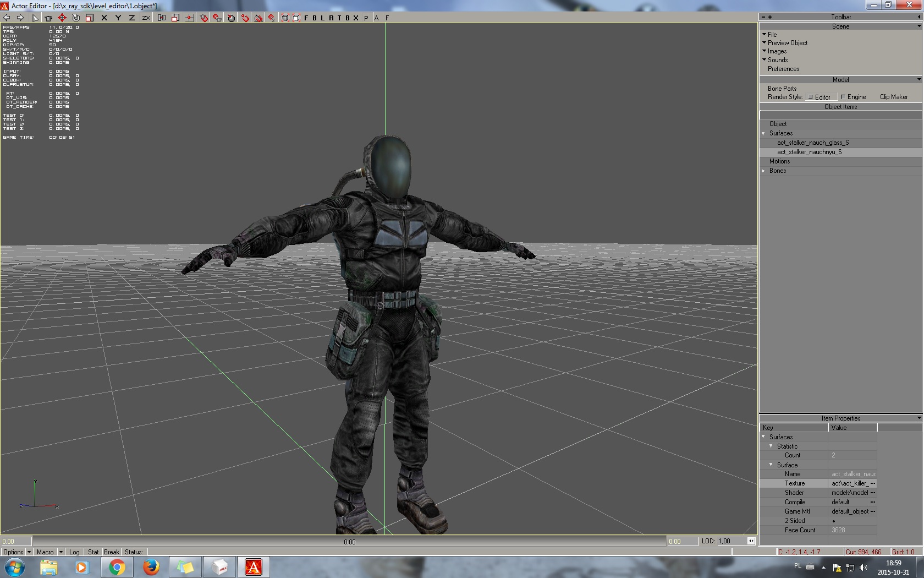Image resolution: width=924 pixels, height=578 pixels.
Task: Click the coordinate space square icon
Action: point(175,18)
